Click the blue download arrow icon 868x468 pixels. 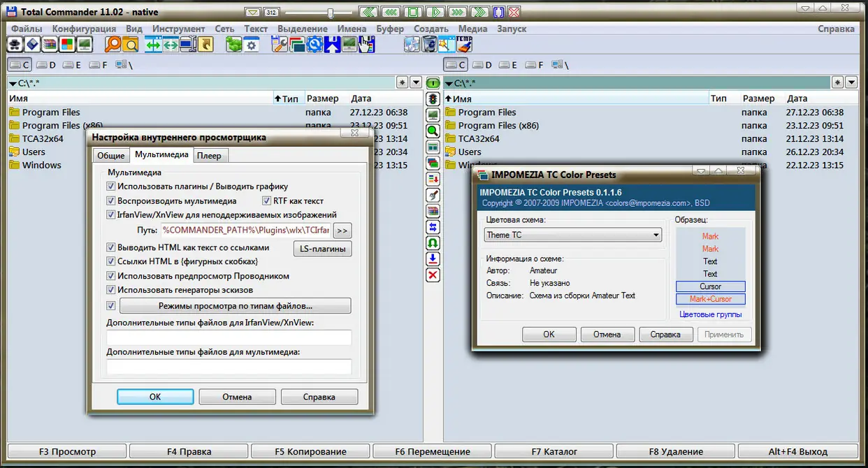(x=433, y=259)
